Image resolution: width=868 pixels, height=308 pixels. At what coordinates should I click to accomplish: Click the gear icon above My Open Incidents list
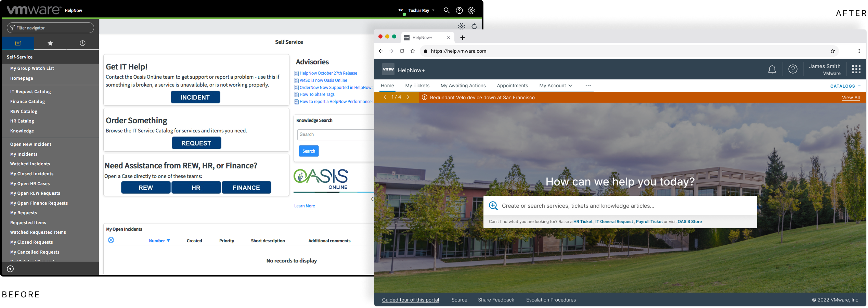[111, 240]
